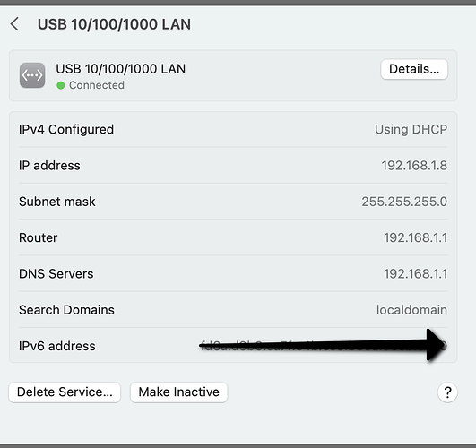Click the green Connected status dot
This screenshot has height=448, width=476.
click(61, 85)
